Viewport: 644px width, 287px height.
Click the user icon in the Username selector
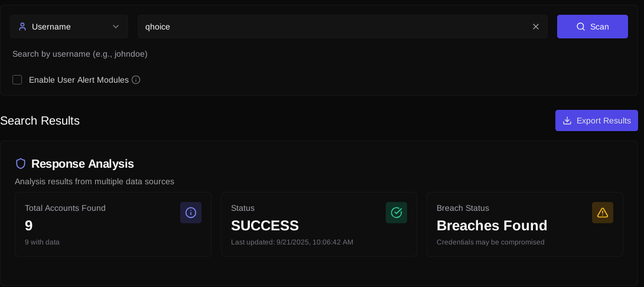(x=22, y=27)
